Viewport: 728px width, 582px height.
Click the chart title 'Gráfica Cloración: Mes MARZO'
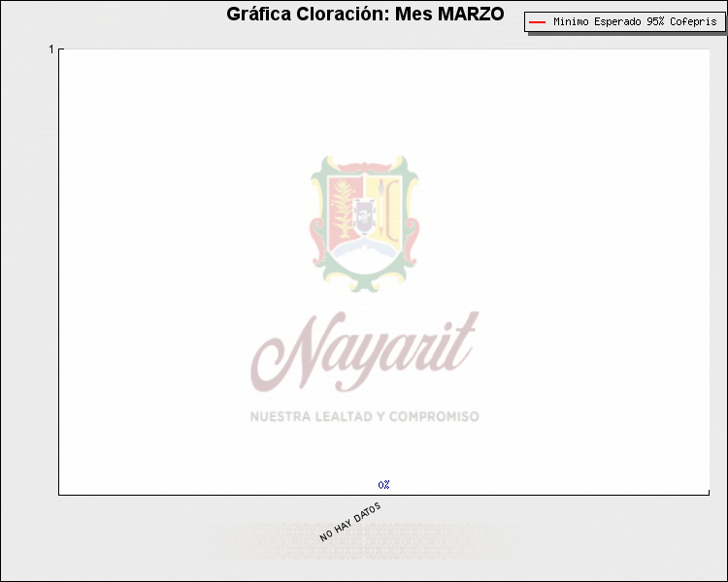pos(365,14)
